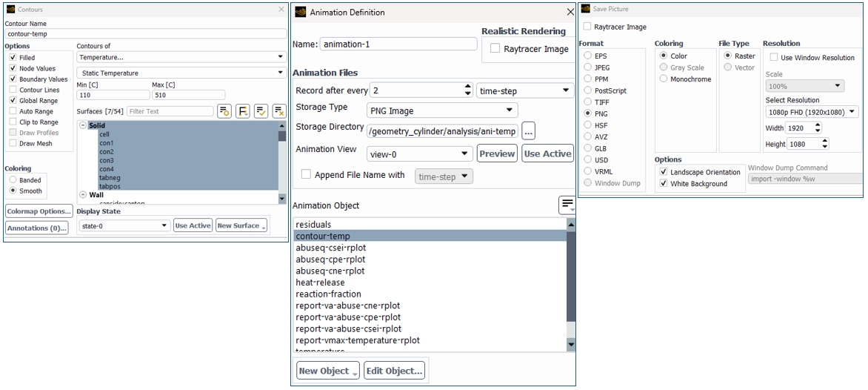
Task: Close the Animation Definition dialog
Action: pos(570,12)
